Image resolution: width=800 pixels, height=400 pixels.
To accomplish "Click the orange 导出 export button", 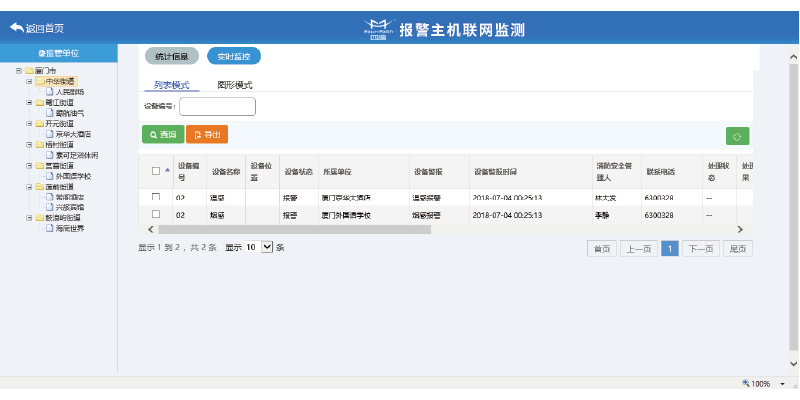I will tap(207, 134).
